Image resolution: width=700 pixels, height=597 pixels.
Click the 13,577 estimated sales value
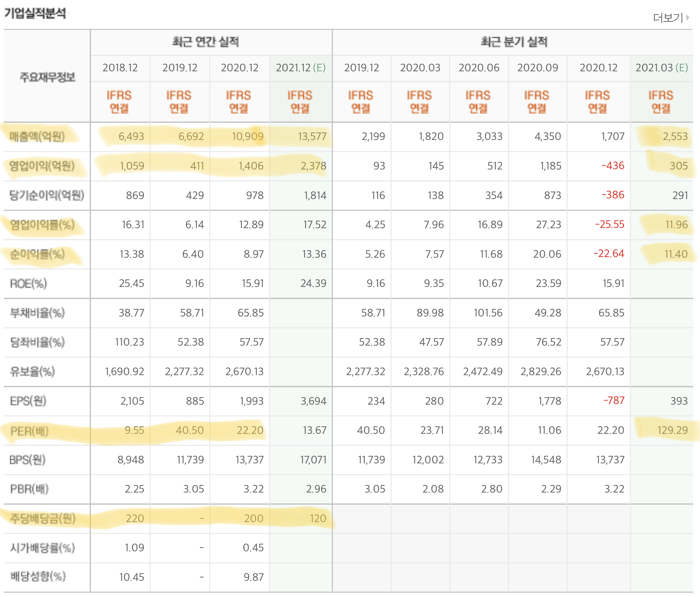[312, 137]
